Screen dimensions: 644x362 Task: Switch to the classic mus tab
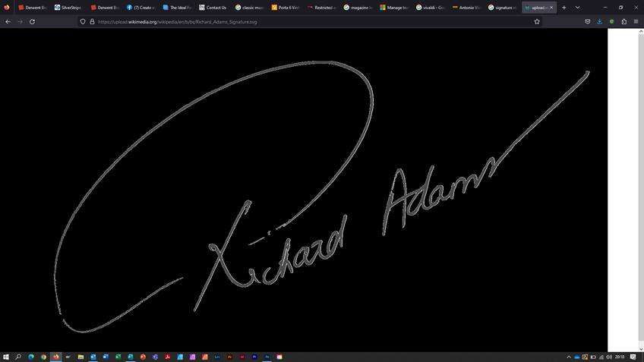(x=249, y=8)
